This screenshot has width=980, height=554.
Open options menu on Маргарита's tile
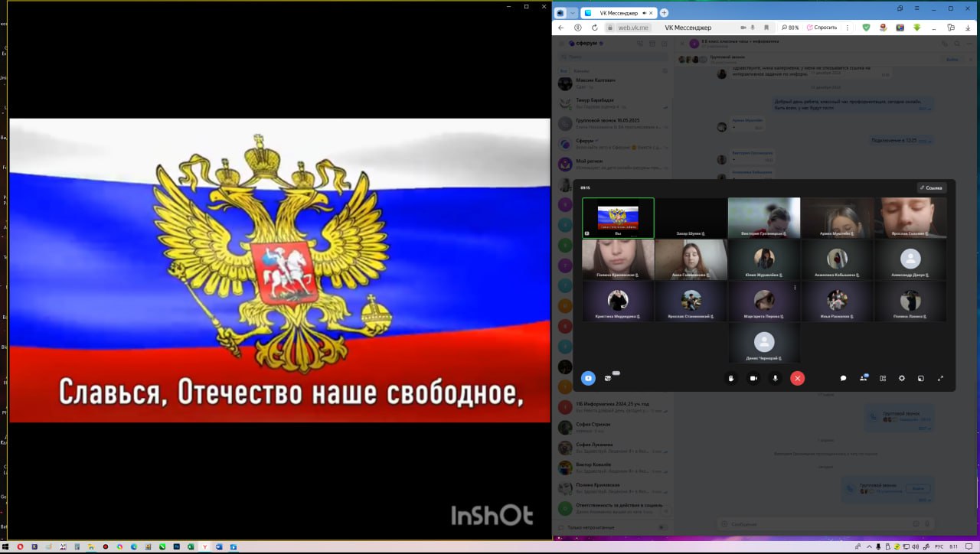tap(795, 288)
